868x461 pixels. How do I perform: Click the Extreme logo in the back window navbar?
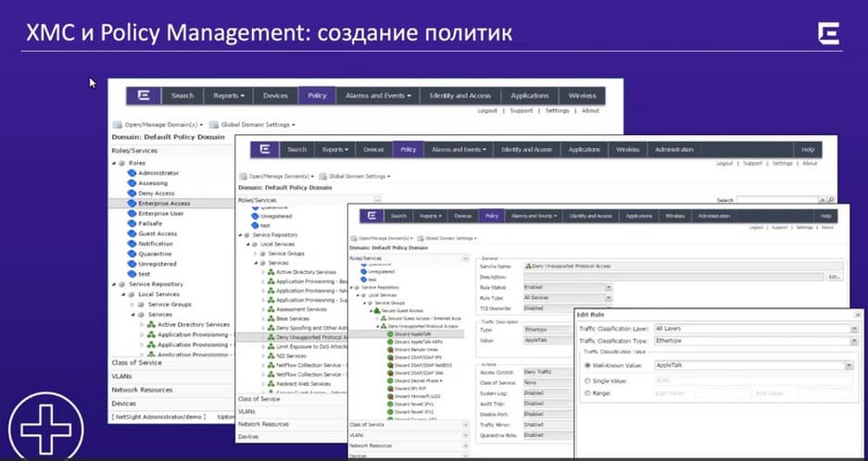point(144,95)
